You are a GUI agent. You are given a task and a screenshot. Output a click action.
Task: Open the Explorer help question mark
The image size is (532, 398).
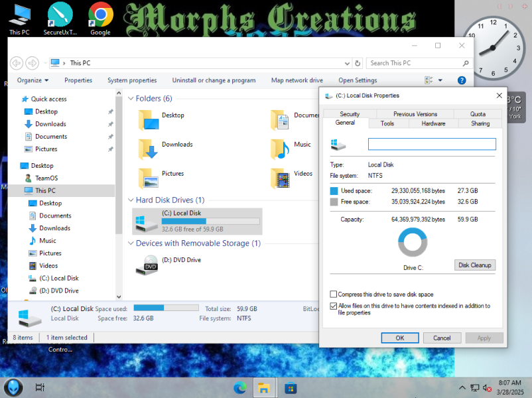[x=462, y=80]
